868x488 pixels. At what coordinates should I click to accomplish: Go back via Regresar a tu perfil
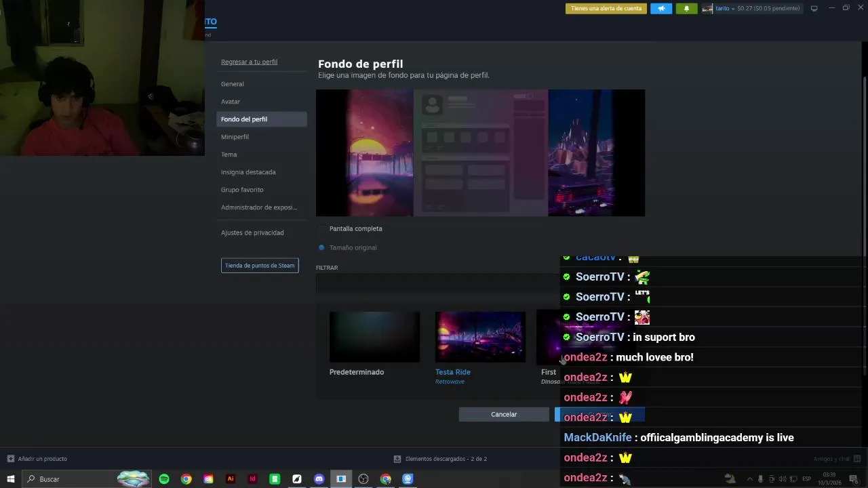click(249, 62)
